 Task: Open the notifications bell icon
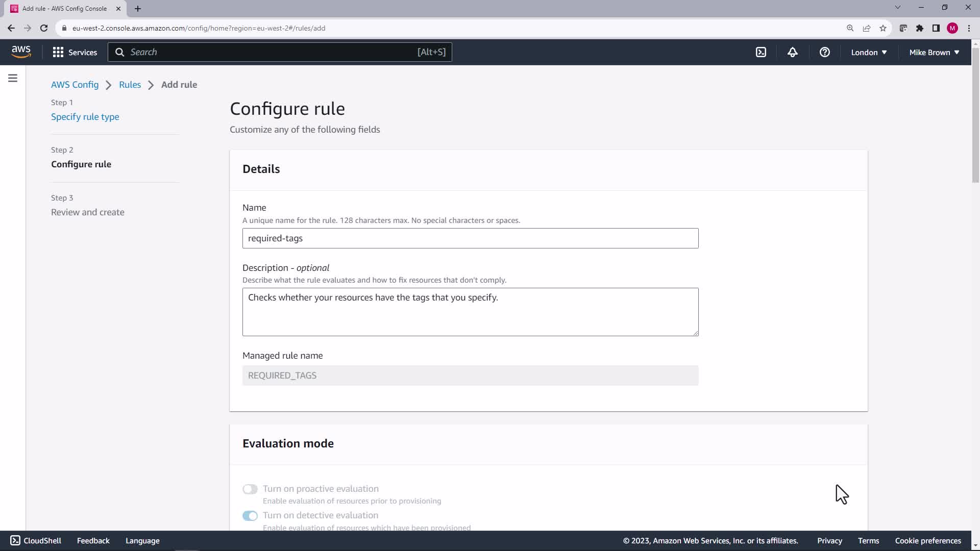point(792,52)
